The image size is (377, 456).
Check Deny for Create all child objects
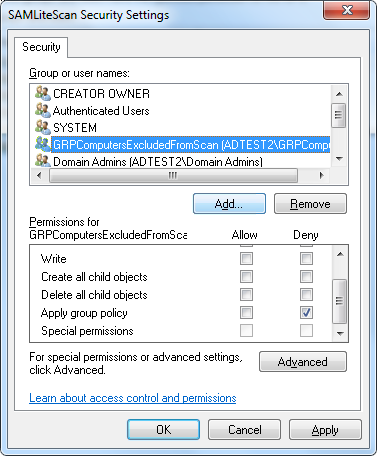[306, 277]
